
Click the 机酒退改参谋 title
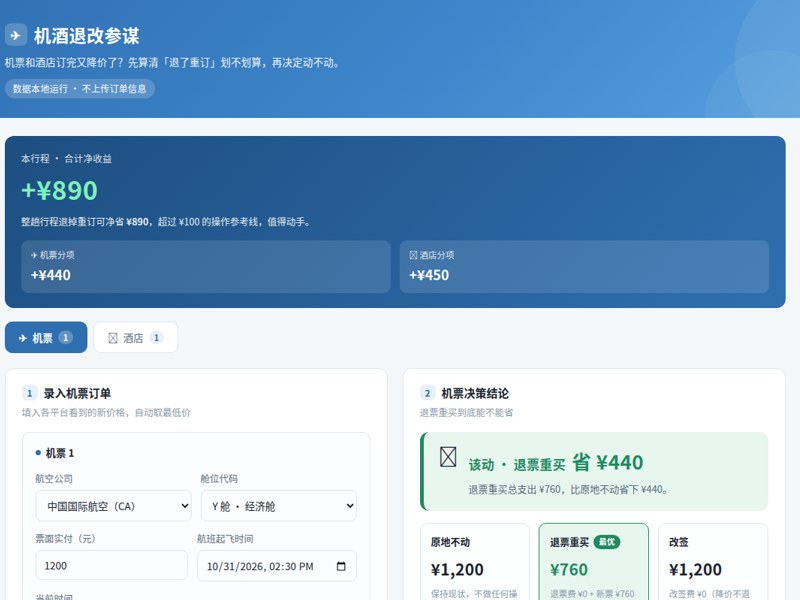click(x=86, y=36)
